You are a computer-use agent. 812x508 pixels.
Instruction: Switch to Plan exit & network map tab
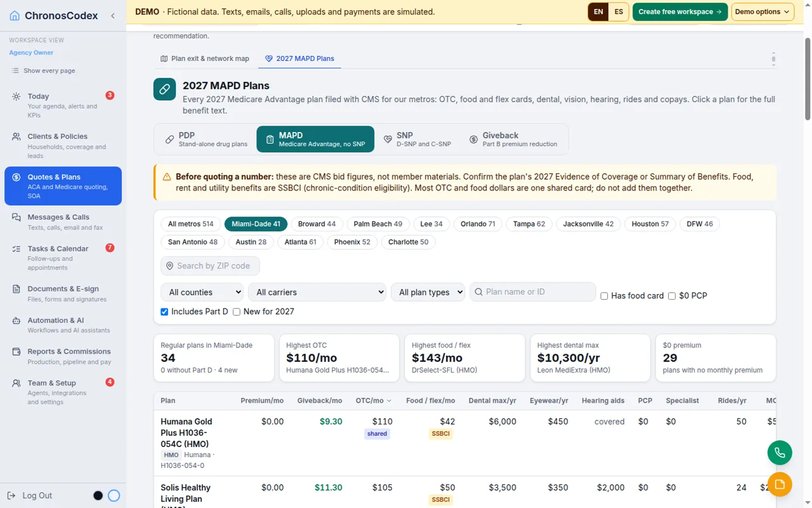(x=204, y=58)
